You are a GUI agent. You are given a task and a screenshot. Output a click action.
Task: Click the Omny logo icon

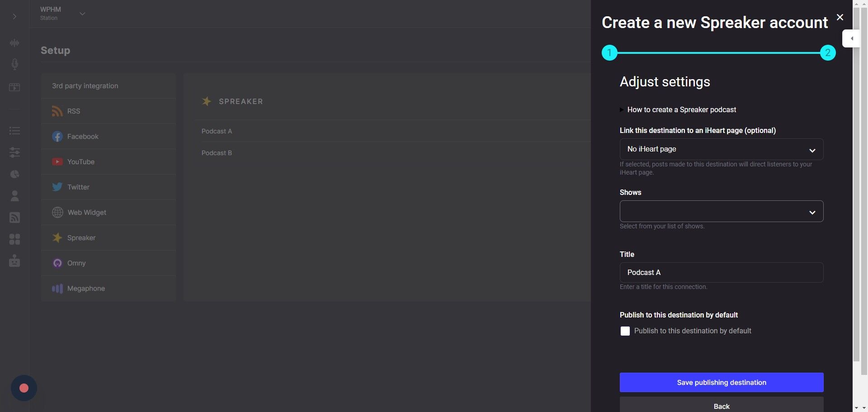pos(57,263)
